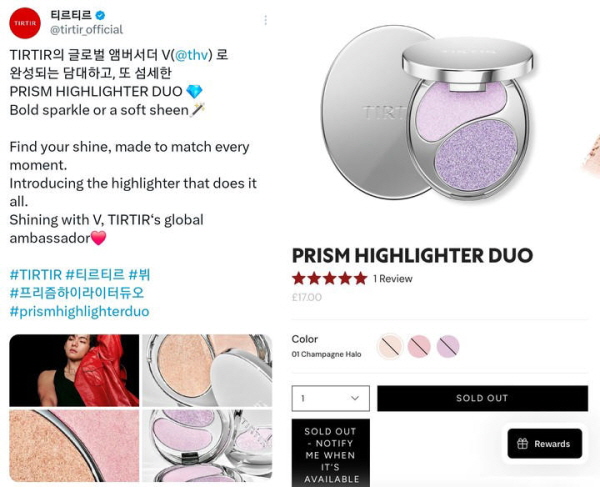Click the @thv mention link
600x487 pixels.
tap(192, 55)
